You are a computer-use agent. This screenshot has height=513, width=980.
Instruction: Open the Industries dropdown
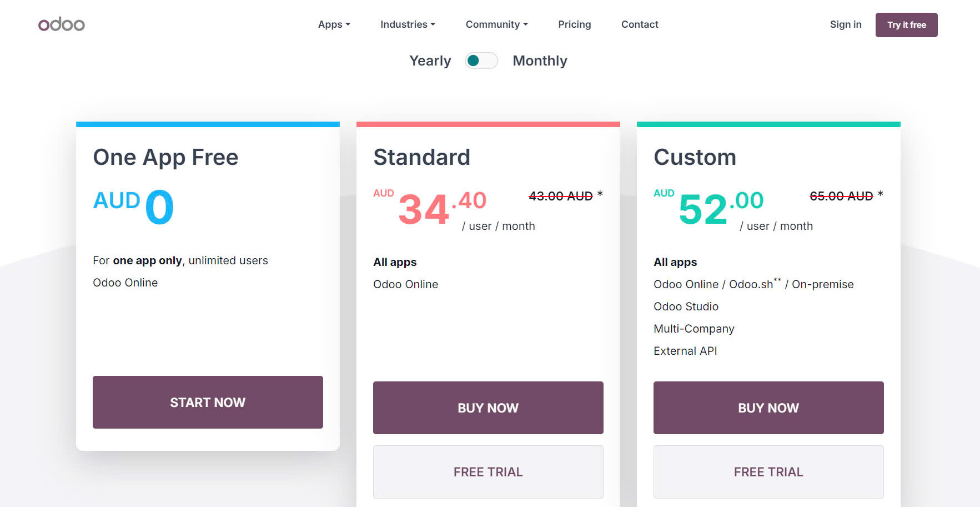click(408, 24)
